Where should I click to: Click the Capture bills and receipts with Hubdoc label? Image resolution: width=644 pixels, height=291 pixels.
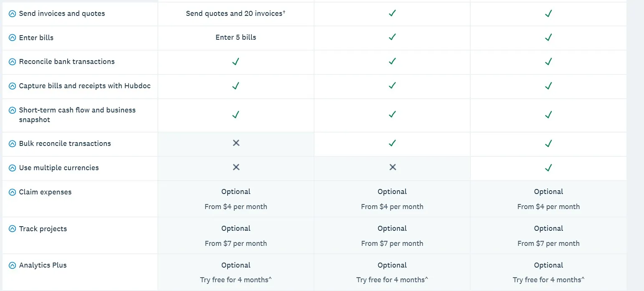tap(85, 86)
